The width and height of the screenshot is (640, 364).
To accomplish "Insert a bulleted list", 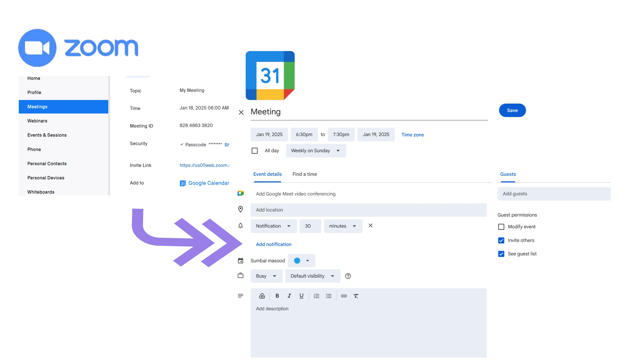I will coord(329,296).
